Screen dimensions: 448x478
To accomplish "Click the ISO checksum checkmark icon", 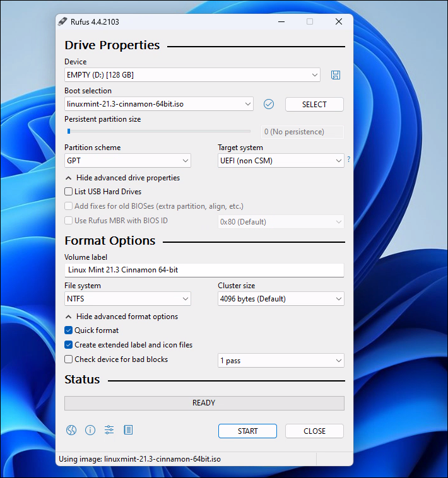I will [x=269, y=104].
